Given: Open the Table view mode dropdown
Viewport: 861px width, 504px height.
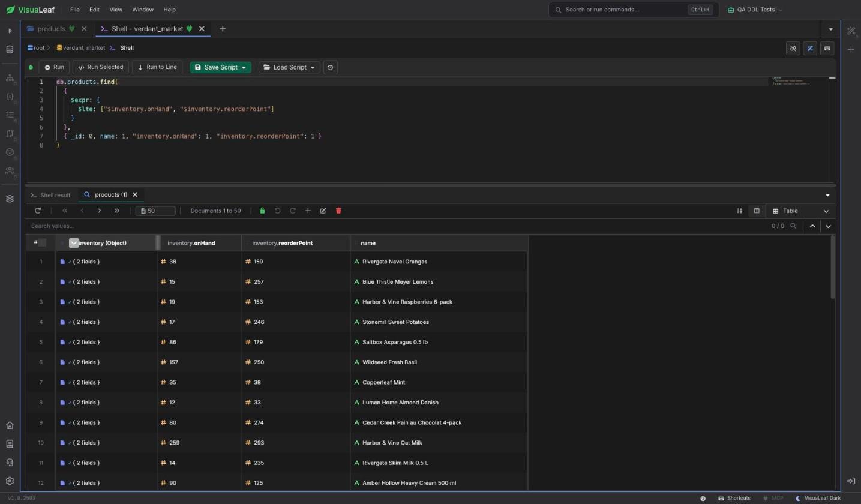Looking at the screenshot, I should point(800,211).
